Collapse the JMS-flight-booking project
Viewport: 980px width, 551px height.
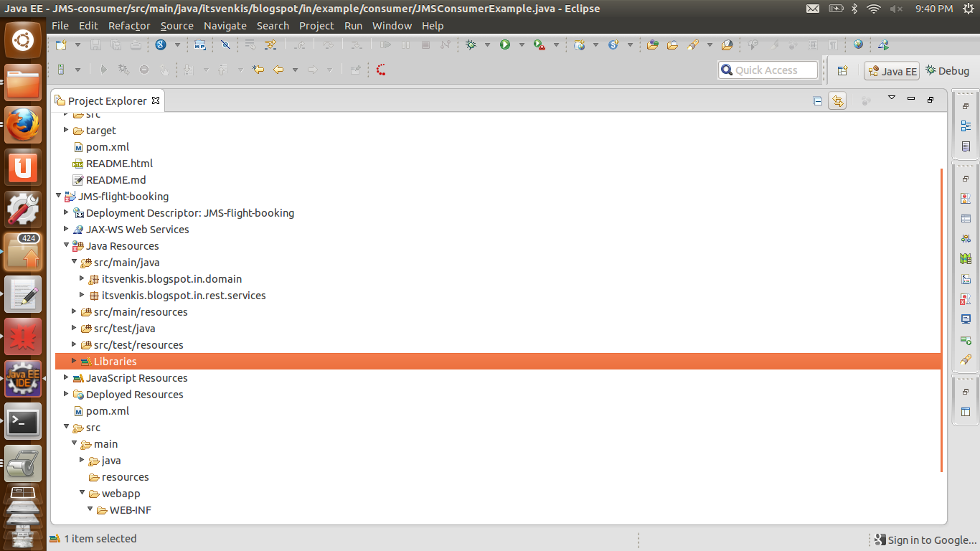pos(59,196)
